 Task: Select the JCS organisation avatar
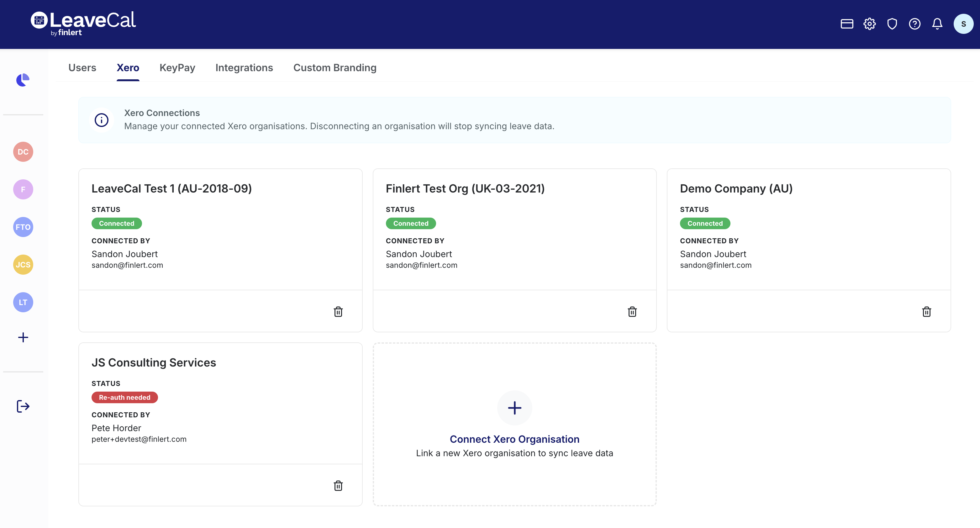(x=23, y=265)
